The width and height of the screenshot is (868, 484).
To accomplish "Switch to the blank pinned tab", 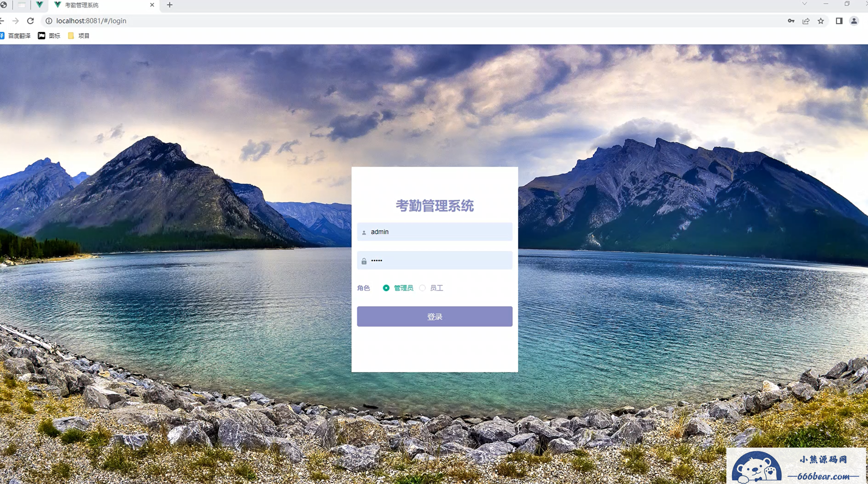I will tap(22, 5).
